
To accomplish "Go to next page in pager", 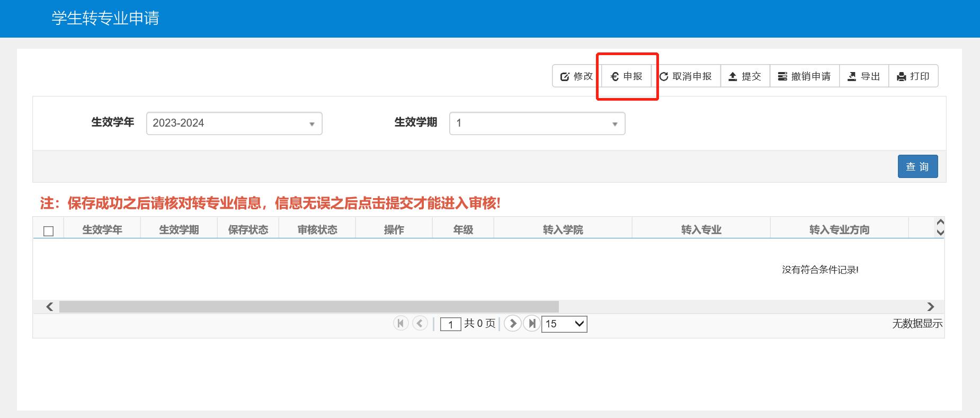I will point(512,323).
